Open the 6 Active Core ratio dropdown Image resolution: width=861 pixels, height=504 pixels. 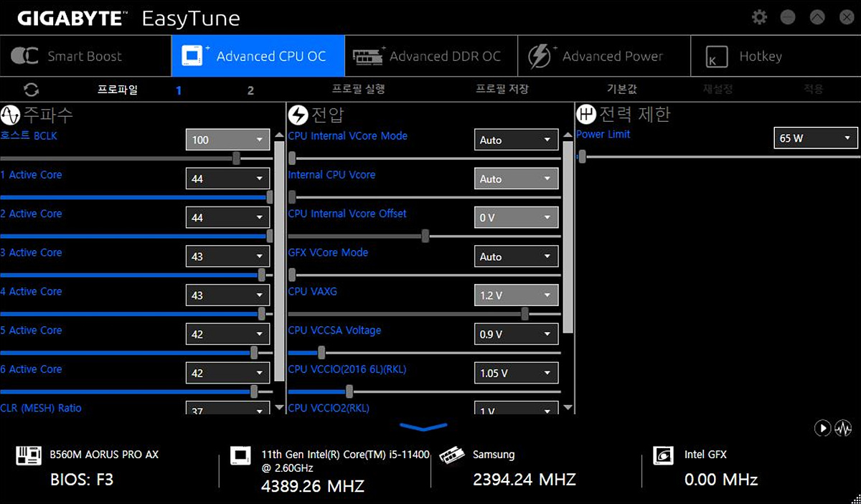pos(227,373)
